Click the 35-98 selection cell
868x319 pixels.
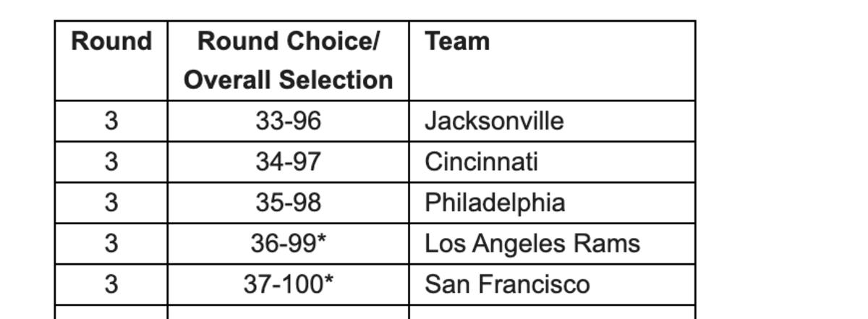coord(288,203)
